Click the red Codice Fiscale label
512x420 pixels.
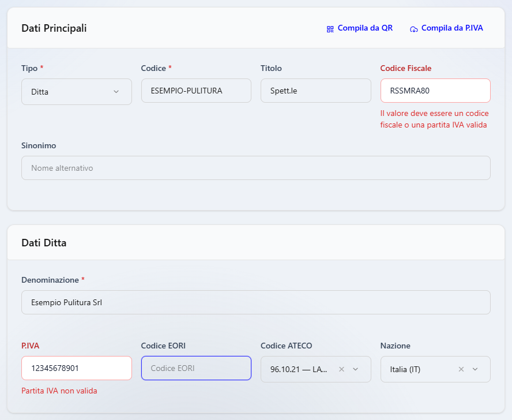coord(406,68)
